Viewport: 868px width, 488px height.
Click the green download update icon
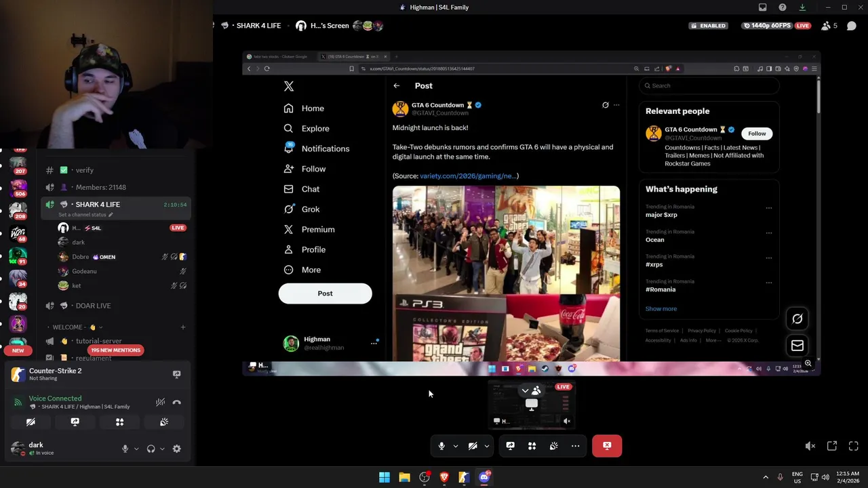point(802,7)
